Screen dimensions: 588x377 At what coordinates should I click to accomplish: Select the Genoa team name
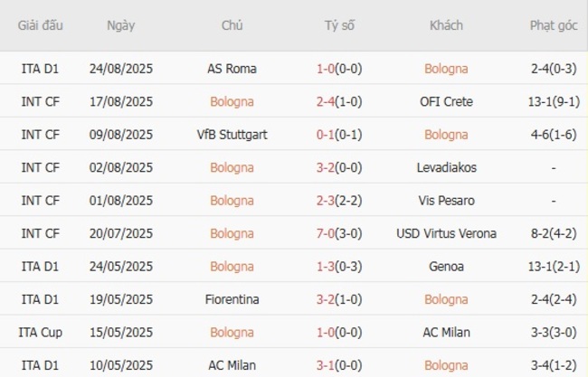445,267
